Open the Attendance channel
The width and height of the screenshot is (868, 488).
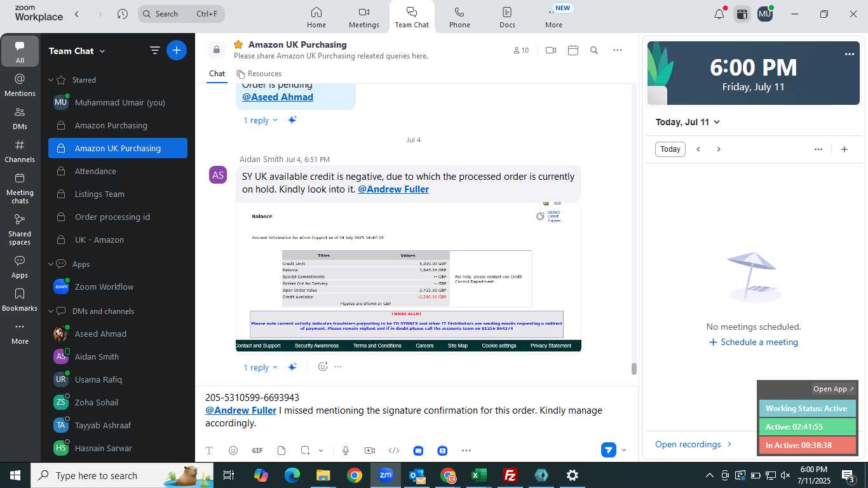tap(118, 171)
